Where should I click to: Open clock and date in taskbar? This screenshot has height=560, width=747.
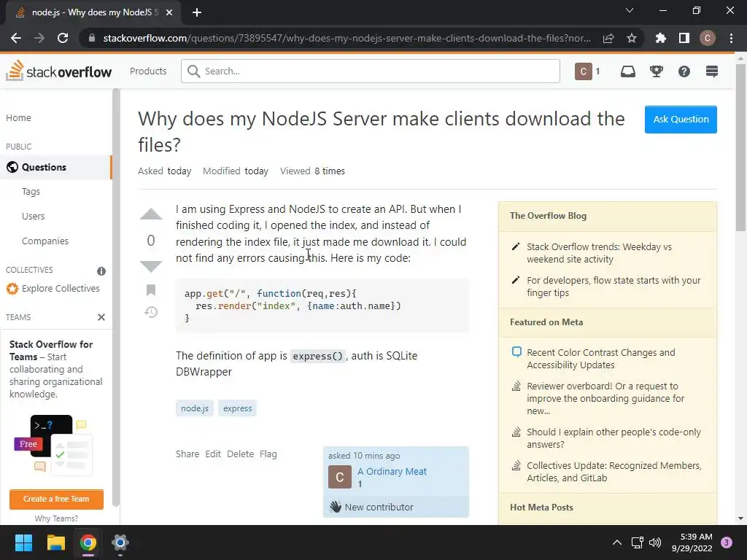[692, 542]
